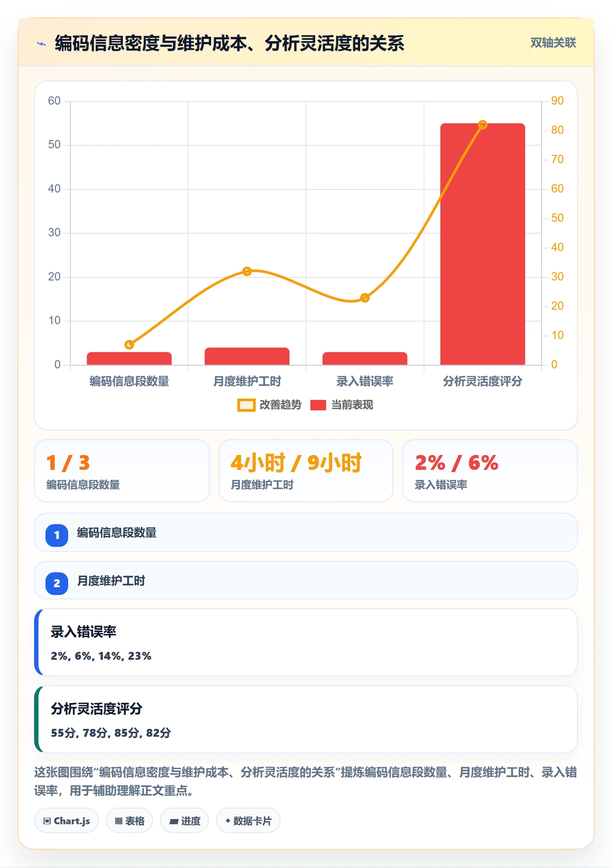Image resolution: width=612 pixels, height=868 pixels.
Task: Select the highest orange data point on the line
Action: (x=483, y=125)
